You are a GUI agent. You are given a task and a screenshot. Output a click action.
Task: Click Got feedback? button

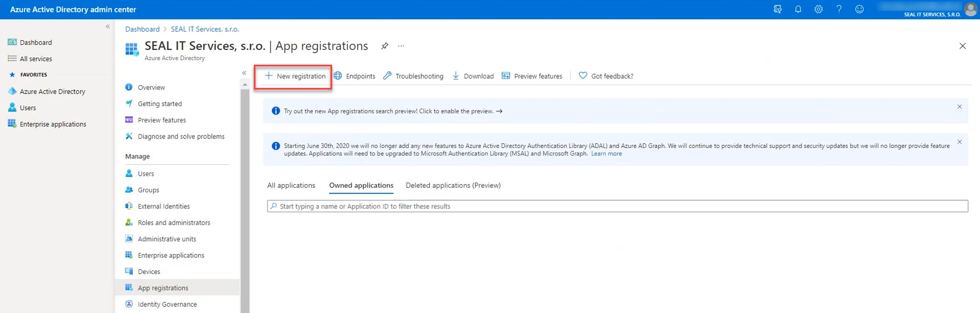[x=606, y=76]
